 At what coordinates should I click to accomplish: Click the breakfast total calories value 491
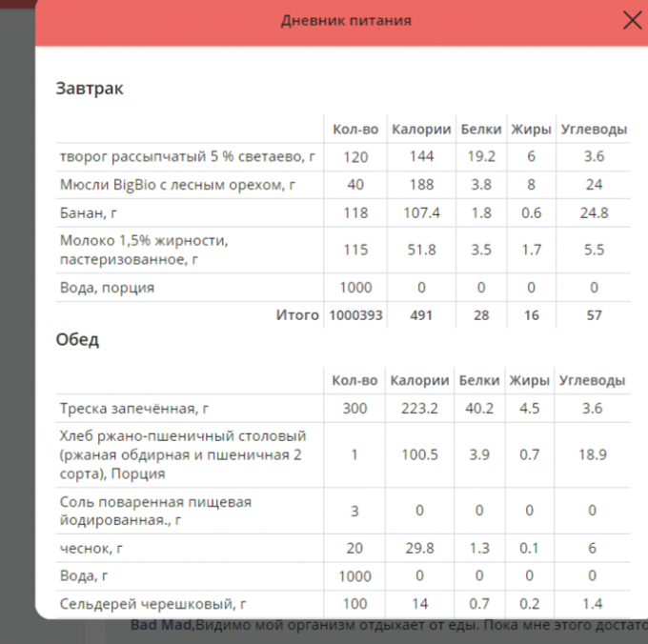[x=420, y=315]
